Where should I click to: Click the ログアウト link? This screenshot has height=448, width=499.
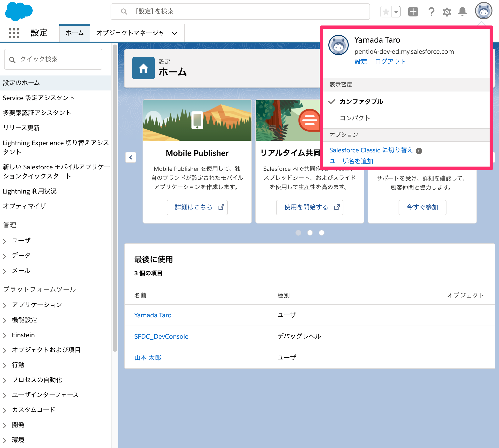point(390,61)
